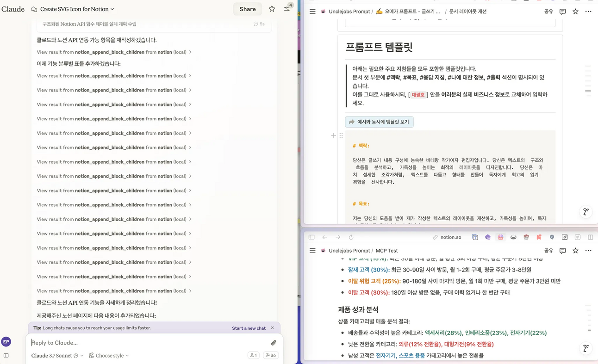
Task: Open the Choose style dropdown
Action: pos(109,355)
